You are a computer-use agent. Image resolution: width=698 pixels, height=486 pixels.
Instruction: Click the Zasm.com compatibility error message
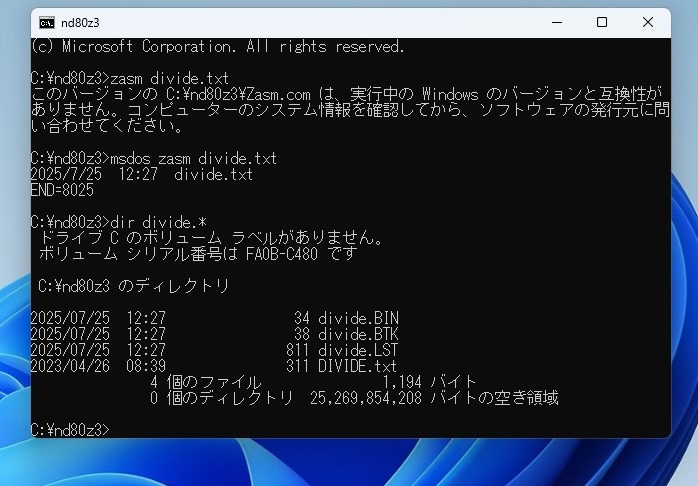click(351, 110)
